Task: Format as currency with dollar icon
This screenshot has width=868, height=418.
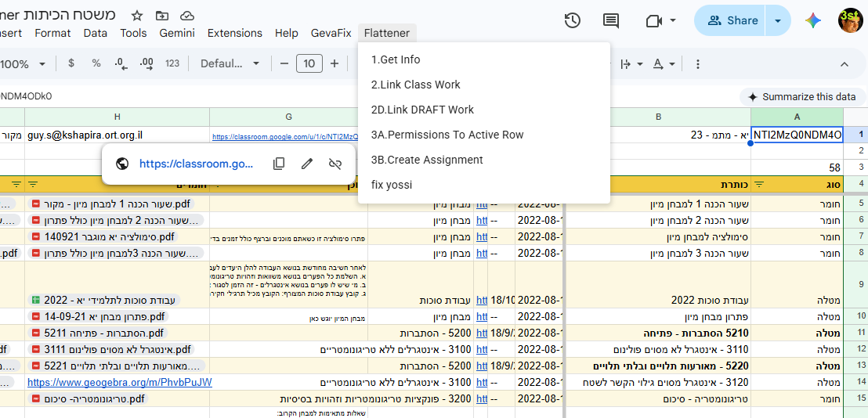Action: pos(71,63)
